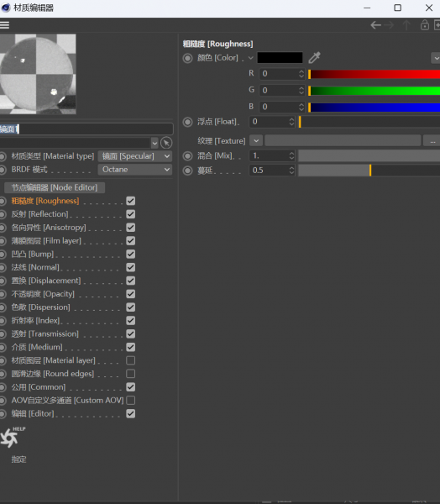
Task: Click the forward arrow navigation icon
Action: tap(390, 25)
